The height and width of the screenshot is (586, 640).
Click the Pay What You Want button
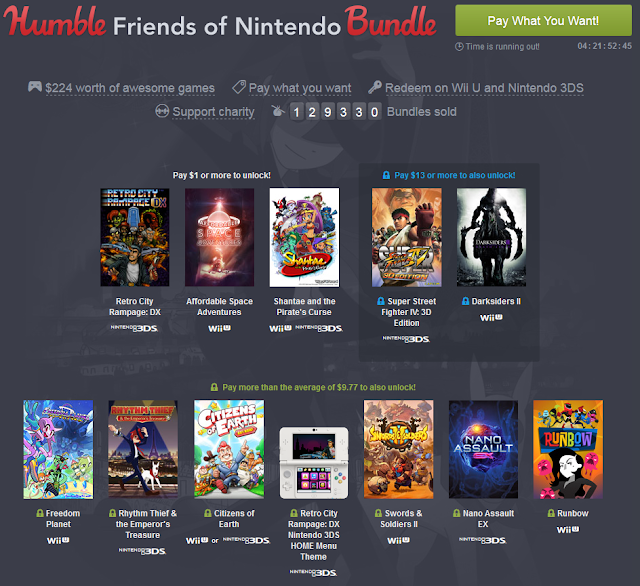click(543, 20)
